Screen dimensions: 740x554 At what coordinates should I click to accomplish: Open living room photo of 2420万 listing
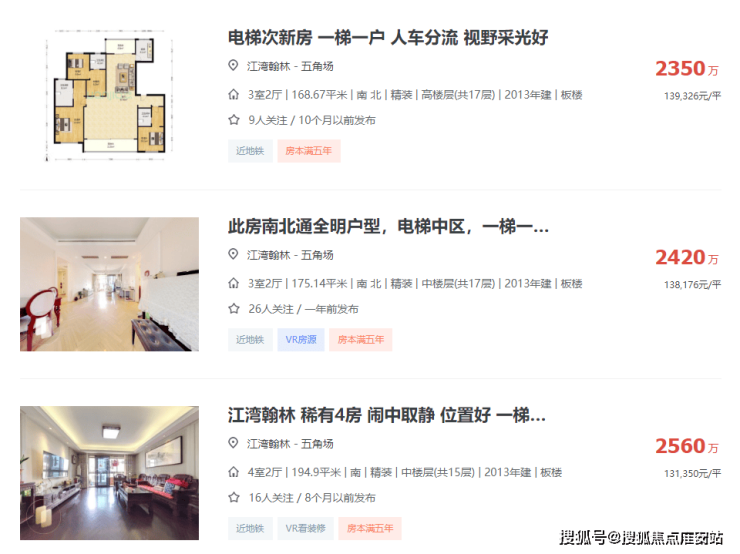[x=109, y=284]
